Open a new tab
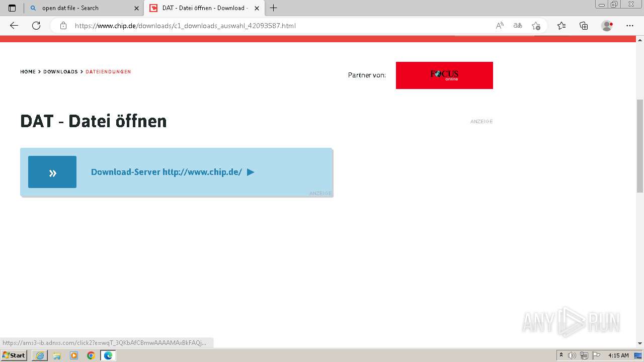Screen dimensions: 644x362 [x=273, y=8]
